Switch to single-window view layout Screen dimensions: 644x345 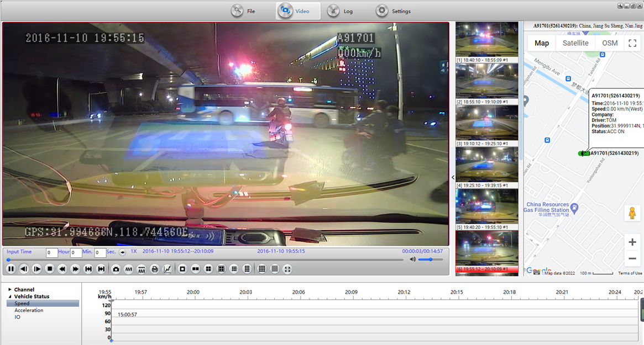pyautogui.click(x=182, y=269)
